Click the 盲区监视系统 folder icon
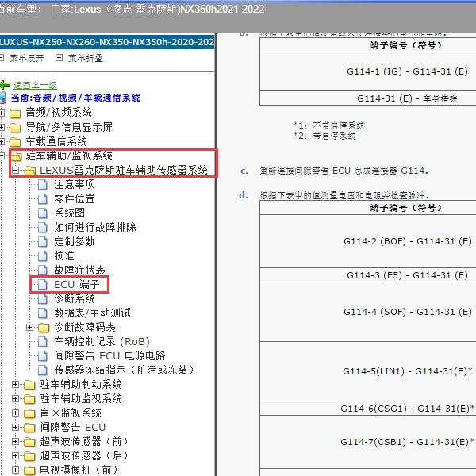 [29, 413]
